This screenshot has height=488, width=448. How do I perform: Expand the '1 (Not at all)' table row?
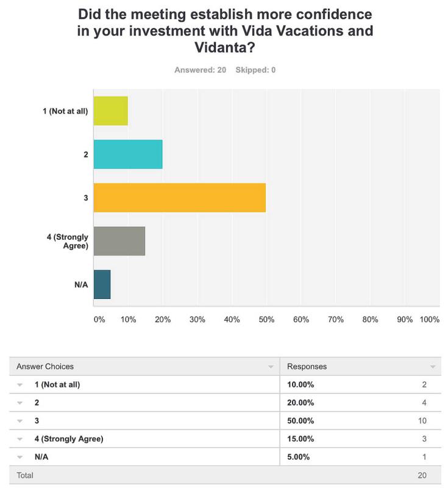(20, 385)
